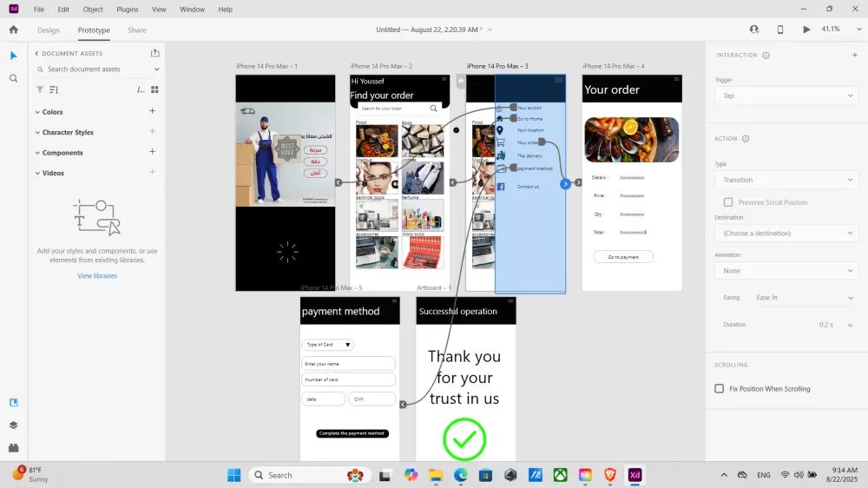Switch assets to grid view
Viewport: 868px width, 488px height.
[155, 89]
